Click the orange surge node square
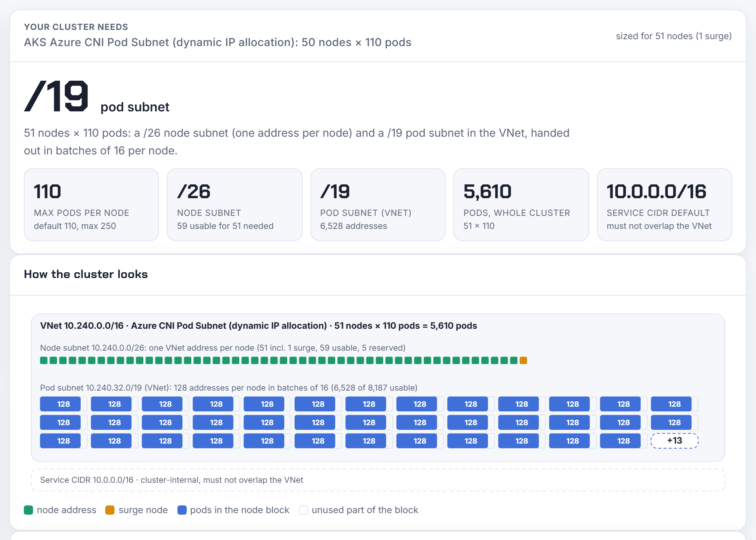This screenshot has width=756, height=540. (x=523, y=360)
